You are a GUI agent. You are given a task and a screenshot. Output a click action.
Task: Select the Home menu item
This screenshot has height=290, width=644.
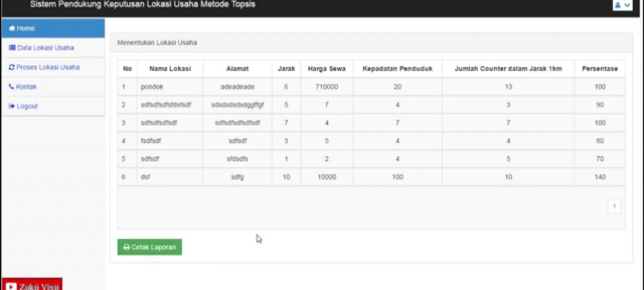(26, 28)
